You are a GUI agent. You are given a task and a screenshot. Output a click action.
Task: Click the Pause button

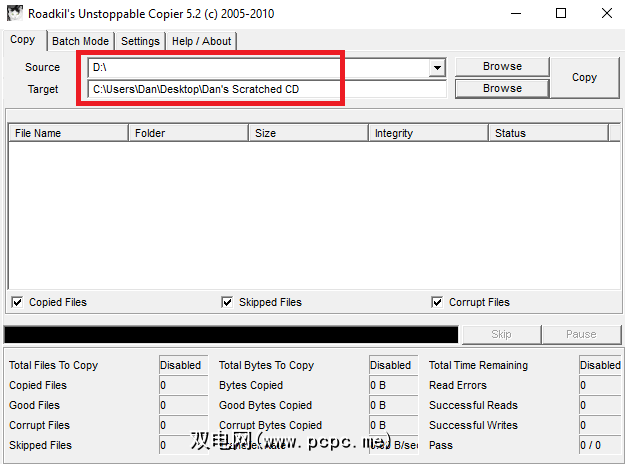pyautogui.click(x=581, y=334)
